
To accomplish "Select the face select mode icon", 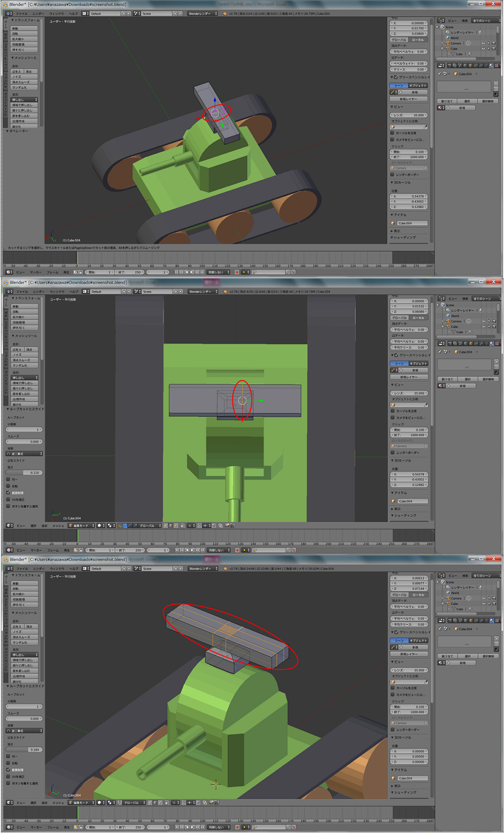I will coord(176,526).
